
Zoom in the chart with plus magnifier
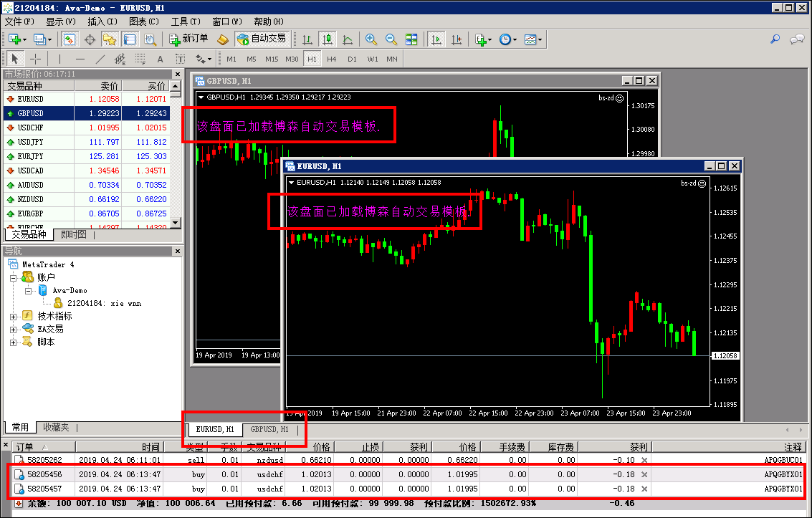point(371,39)
